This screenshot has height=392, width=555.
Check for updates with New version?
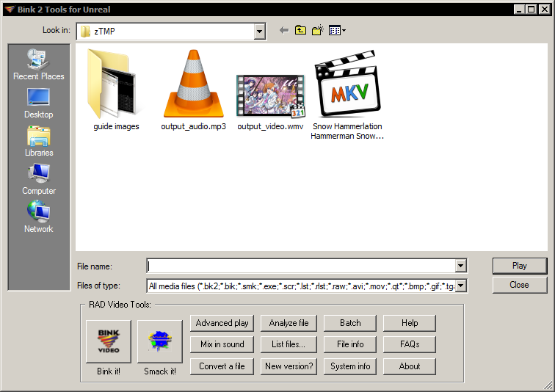click(x=289, y=366)
